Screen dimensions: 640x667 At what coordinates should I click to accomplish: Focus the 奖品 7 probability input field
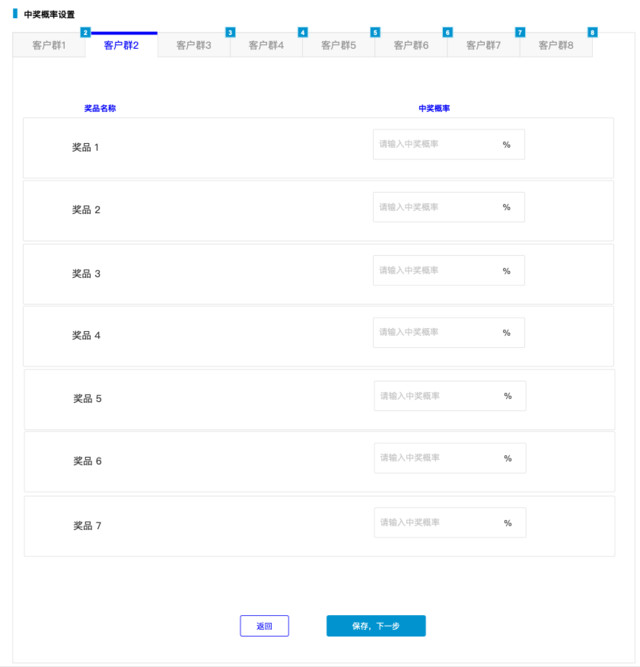[450, 523]
